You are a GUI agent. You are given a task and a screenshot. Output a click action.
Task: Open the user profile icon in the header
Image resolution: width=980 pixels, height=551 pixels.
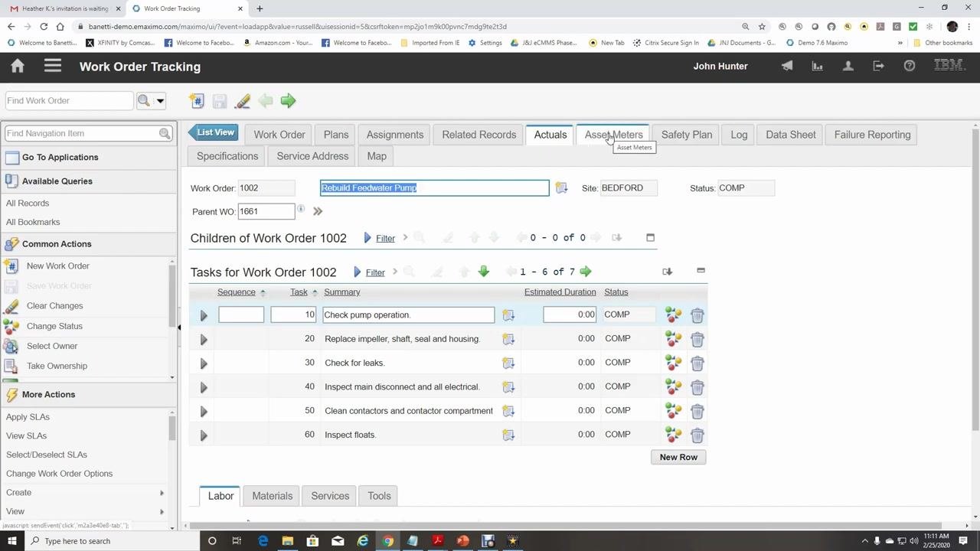click(x=848, y=67)
